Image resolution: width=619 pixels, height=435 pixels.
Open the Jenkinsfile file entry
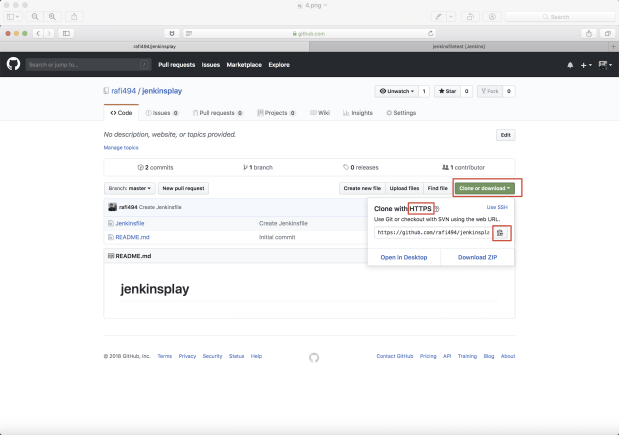(x=130, y=223)
